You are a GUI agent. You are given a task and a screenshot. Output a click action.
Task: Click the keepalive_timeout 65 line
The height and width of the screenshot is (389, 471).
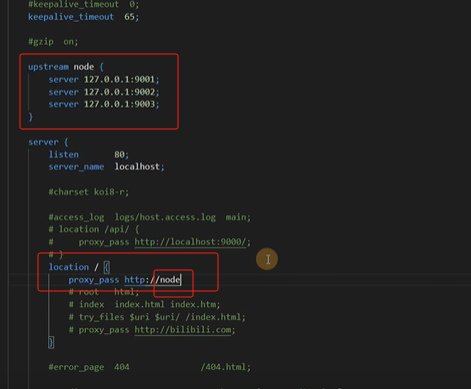83,17
